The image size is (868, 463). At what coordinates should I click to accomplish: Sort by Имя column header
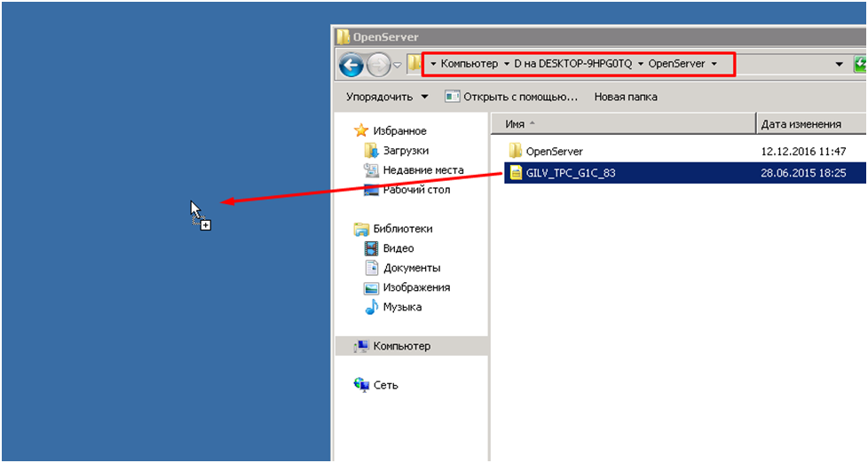point(623,124)
